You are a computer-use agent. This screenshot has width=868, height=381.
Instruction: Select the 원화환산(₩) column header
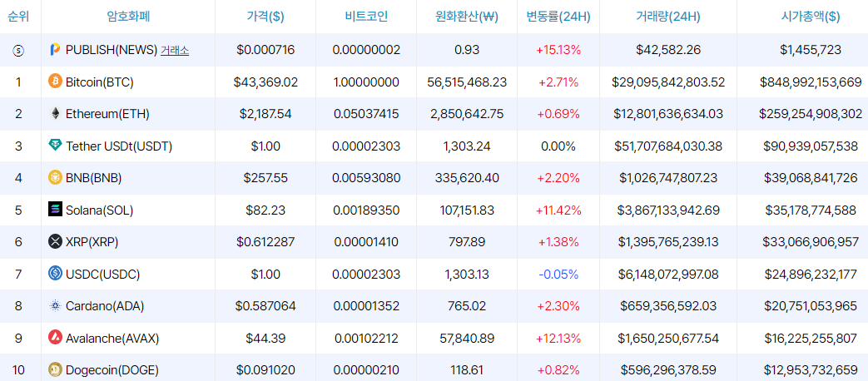[x=467, y=17]
